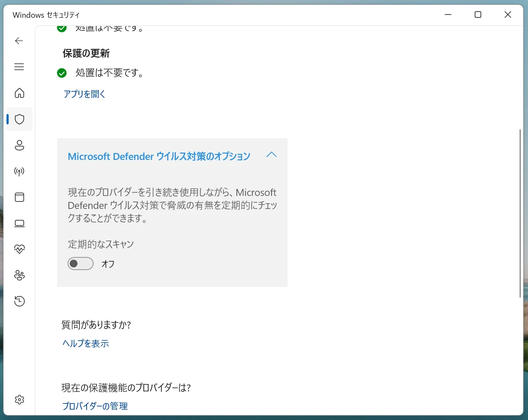Open Account protection person icon
Screen dimensions: 528x420
[19, 145]
